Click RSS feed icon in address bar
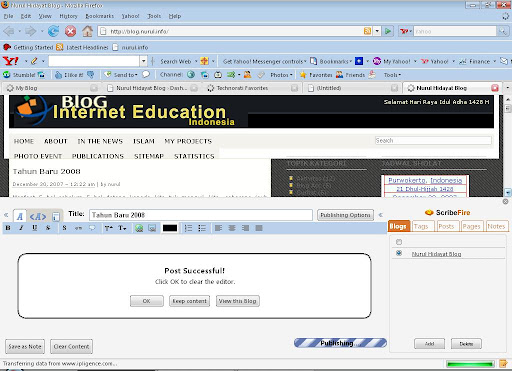 (x=367, y=31)
